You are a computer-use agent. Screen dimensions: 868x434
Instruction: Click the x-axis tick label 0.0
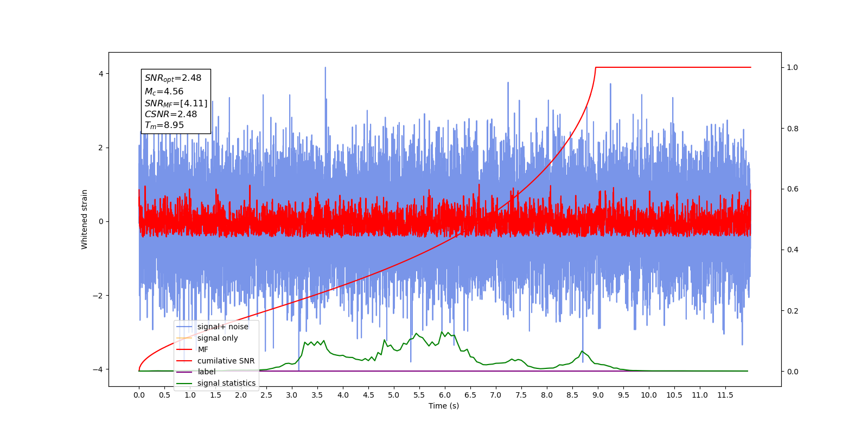[x=139, y=395]
